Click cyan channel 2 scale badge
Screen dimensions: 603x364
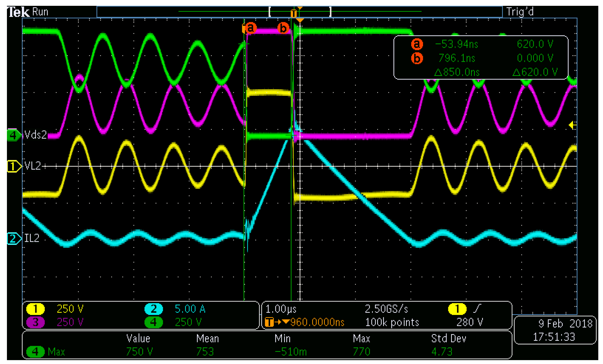pos(153,309)
